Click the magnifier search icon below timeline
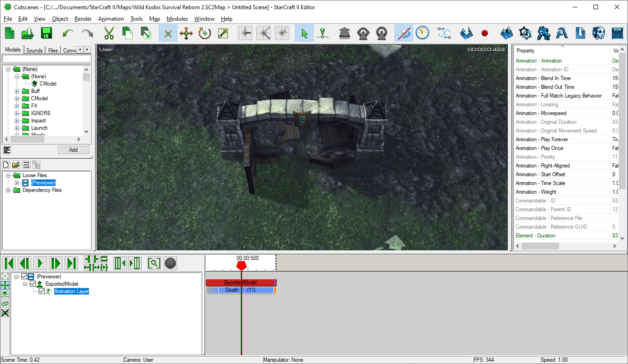Viewport: 628px width, 364px height. pos(154,263)
